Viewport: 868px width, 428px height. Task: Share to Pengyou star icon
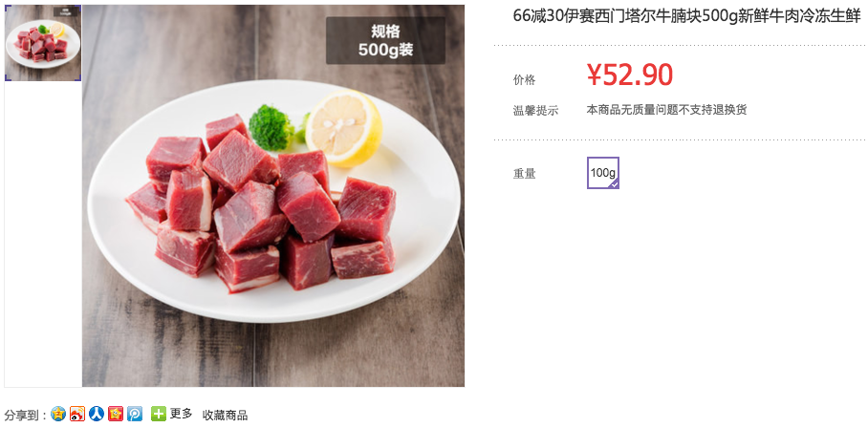tap(116, 414)
